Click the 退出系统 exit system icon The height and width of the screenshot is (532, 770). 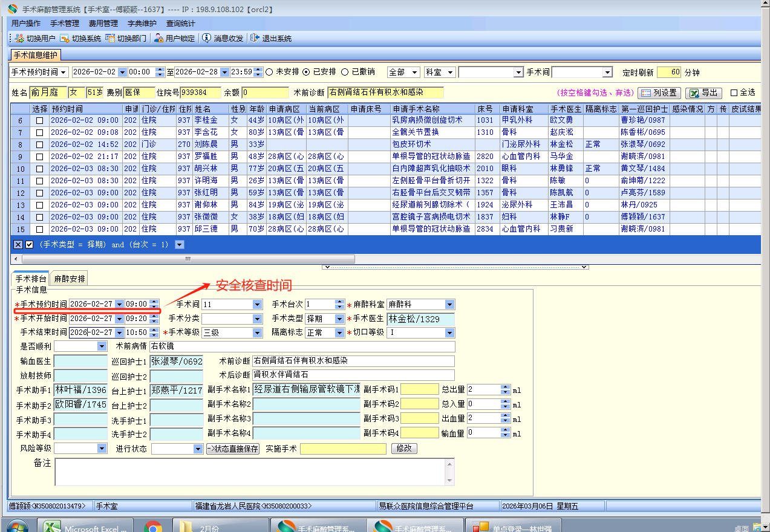(255, 38)
